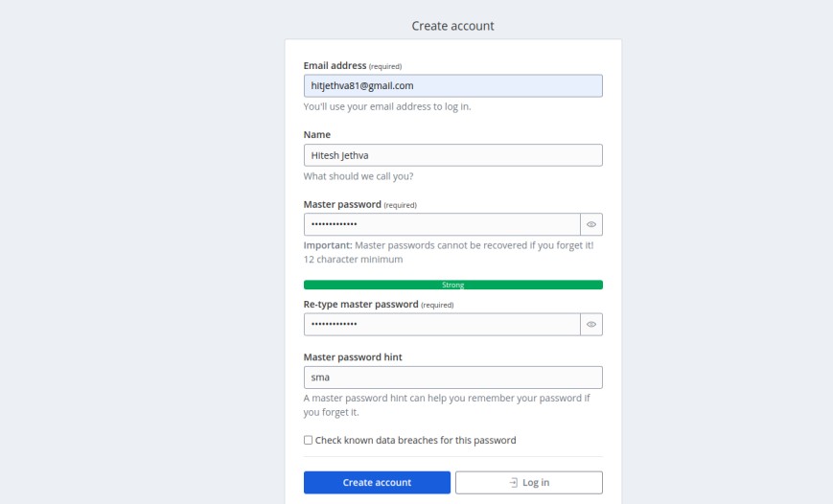833x504 pixels.
Task: Click the Master password hint label
Action: 351,357
